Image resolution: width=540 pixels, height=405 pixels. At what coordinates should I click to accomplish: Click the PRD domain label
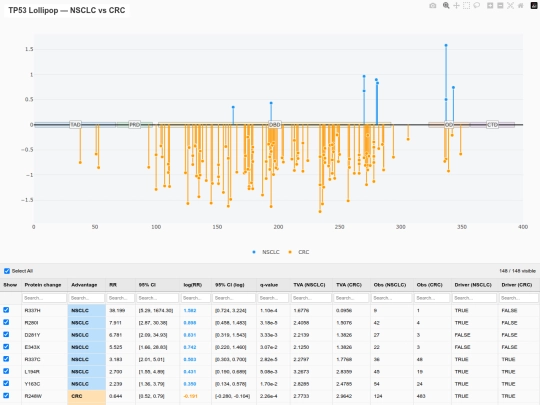[x=135, y=124]
